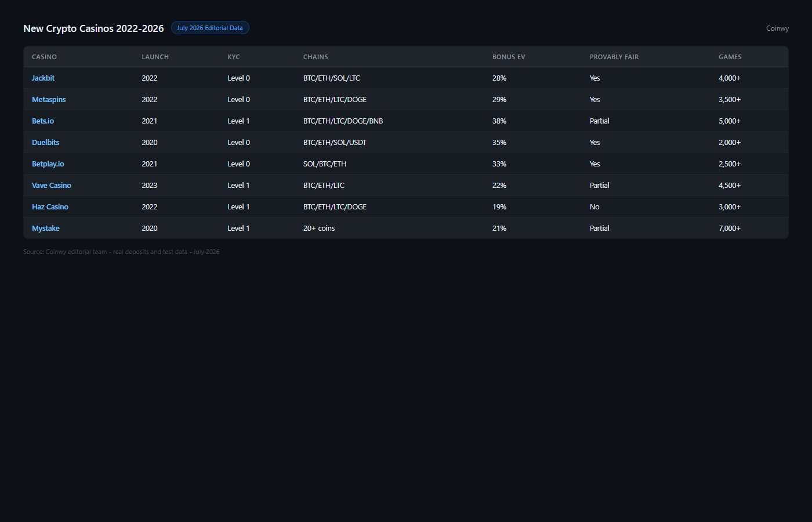Click Vave Casino's 4,500+ games cell
The width and height of the screenshot is (812, 522).
pos(730,186)
